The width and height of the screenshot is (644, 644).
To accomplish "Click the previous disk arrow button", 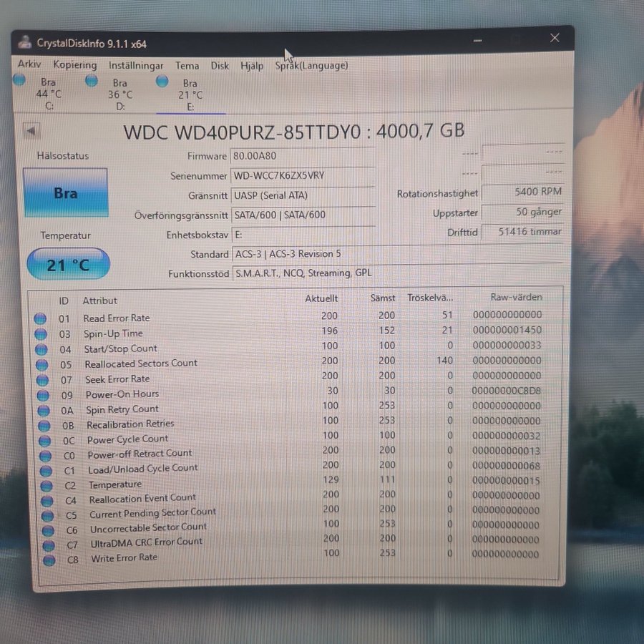I will pyautogui.click(x=31, y=132).
